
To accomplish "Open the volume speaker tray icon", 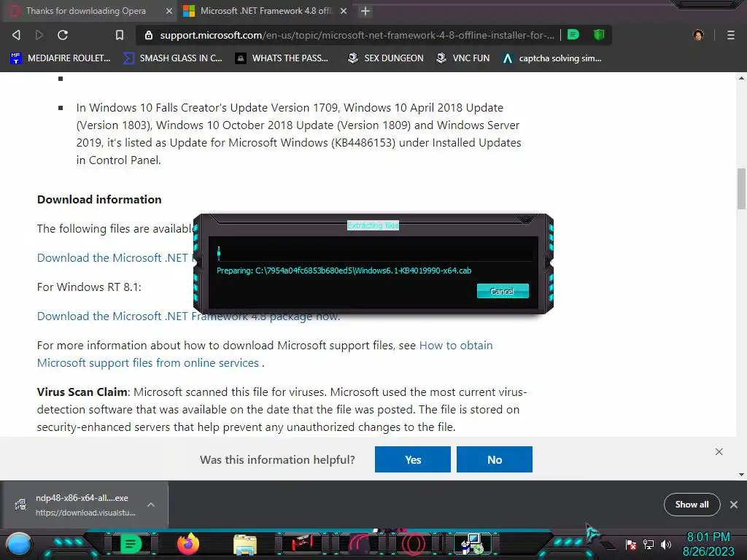I will [x=666, y=545].
